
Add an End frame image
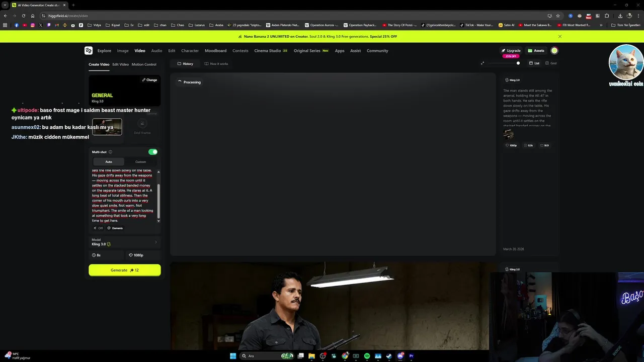[x=142, y=127]
